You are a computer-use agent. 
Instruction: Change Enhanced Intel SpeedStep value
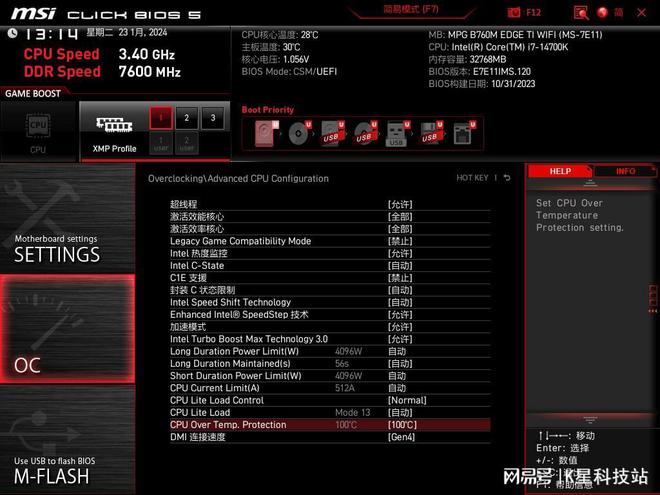400,314
